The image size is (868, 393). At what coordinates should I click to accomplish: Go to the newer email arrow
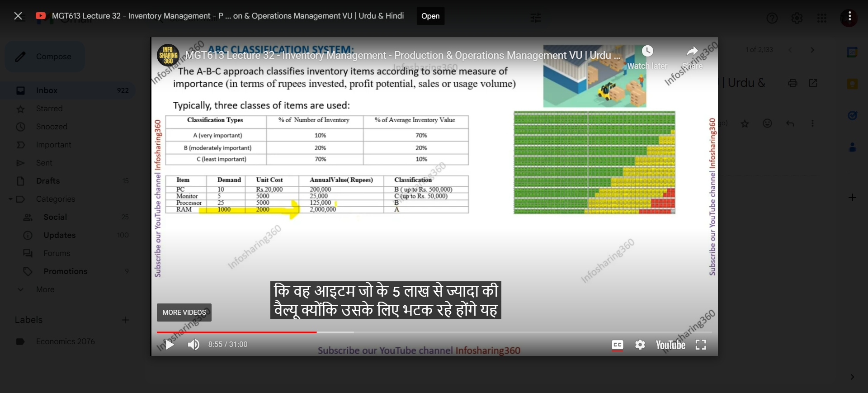[x=790, y=50]
